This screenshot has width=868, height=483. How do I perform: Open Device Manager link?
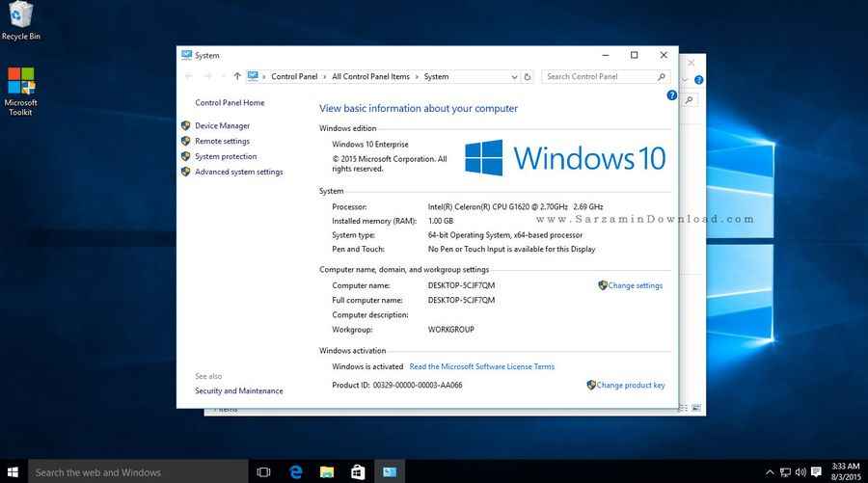click(x=222, y=125)
